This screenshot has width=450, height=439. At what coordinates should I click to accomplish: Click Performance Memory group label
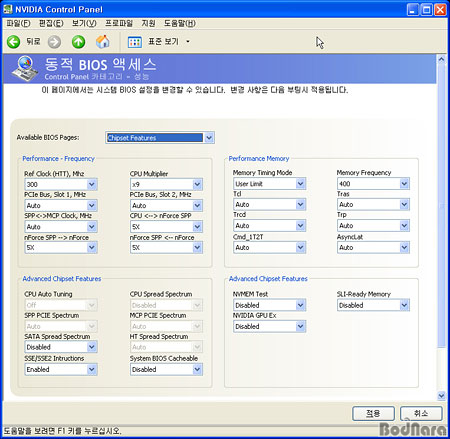click(259, 159)
